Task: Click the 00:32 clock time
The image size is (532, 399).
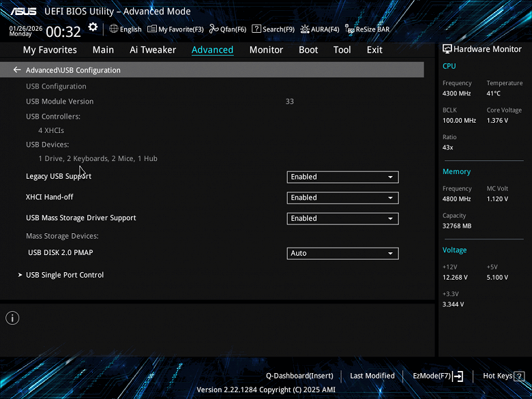Action: (x=63, y=32)
